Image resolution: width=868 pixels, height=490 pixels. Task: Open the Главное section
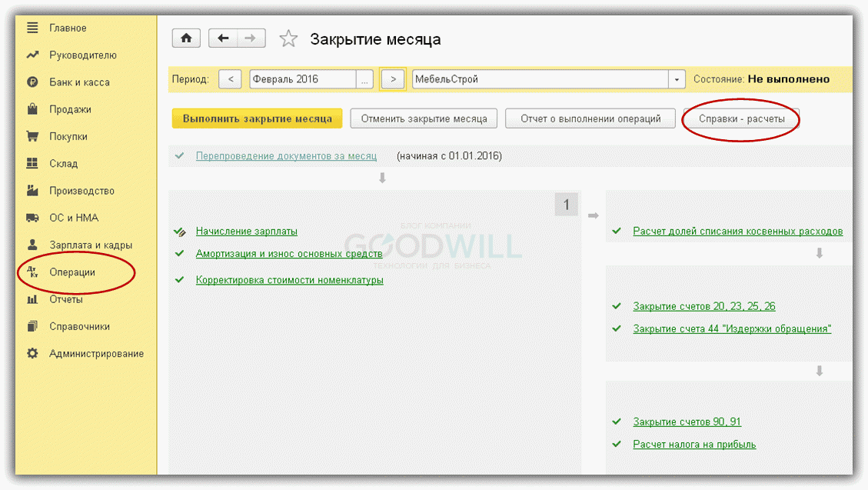(68, 28)
